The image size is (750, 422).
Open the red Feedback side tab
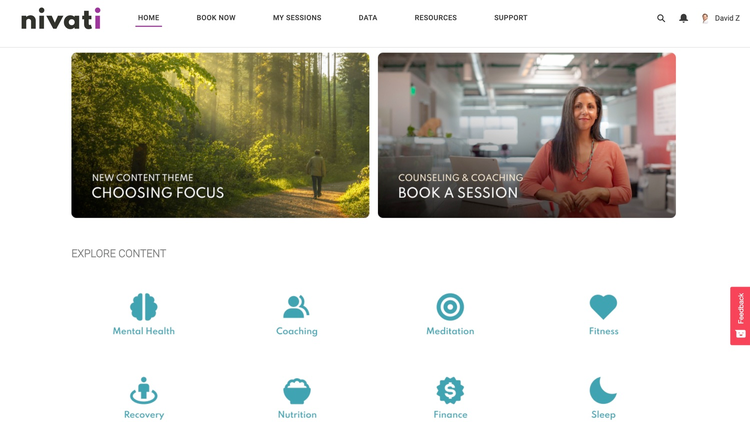pos(740,316)
